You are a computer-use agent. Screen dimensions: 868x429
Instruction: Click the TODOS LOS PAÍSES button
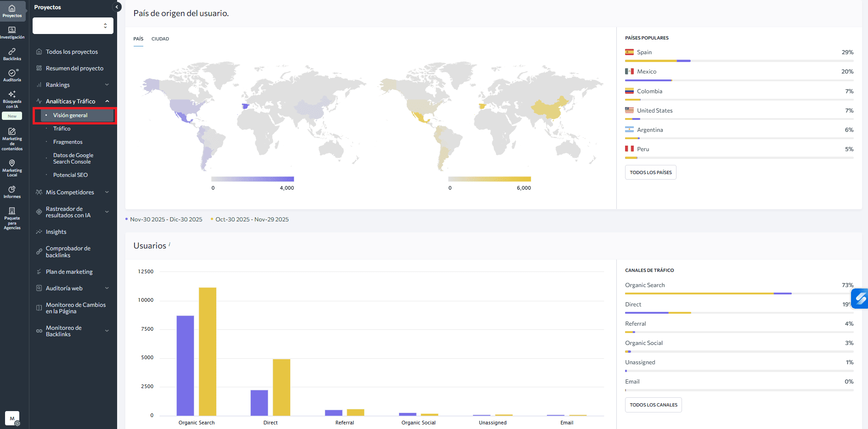(650, 172)
